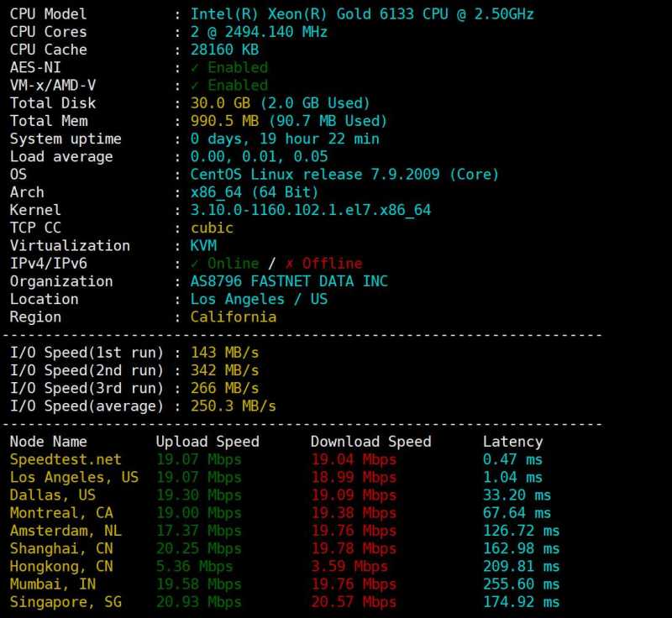Click the Node Name column header

point(48,442)
